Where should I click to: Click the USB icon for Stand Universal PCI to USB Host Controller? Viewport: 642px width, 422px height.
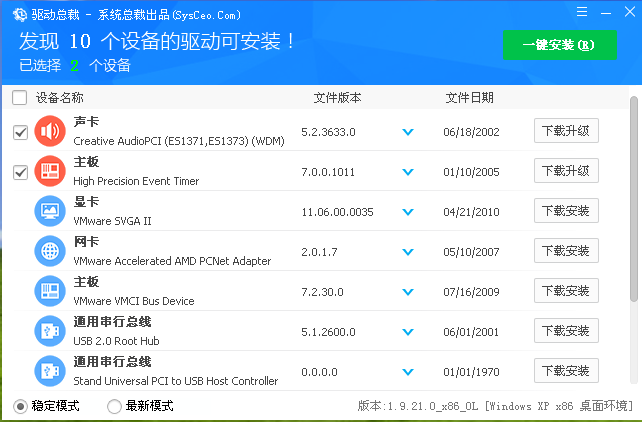(50, 371)
